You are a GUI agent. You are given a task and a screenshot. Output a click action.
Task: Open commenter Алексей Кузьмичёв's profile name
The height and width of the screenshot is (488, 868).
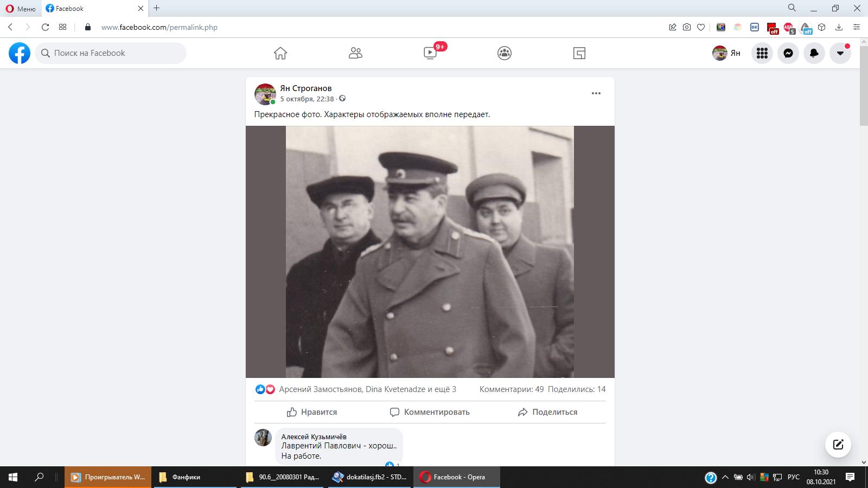[x=314, y=436]
